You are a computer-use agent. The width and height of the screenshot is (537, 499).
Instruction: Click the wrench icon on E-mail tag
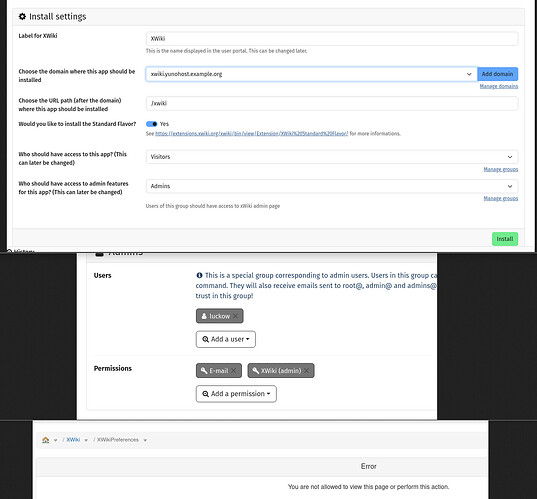pyautogui.click(x=204, y=371)
